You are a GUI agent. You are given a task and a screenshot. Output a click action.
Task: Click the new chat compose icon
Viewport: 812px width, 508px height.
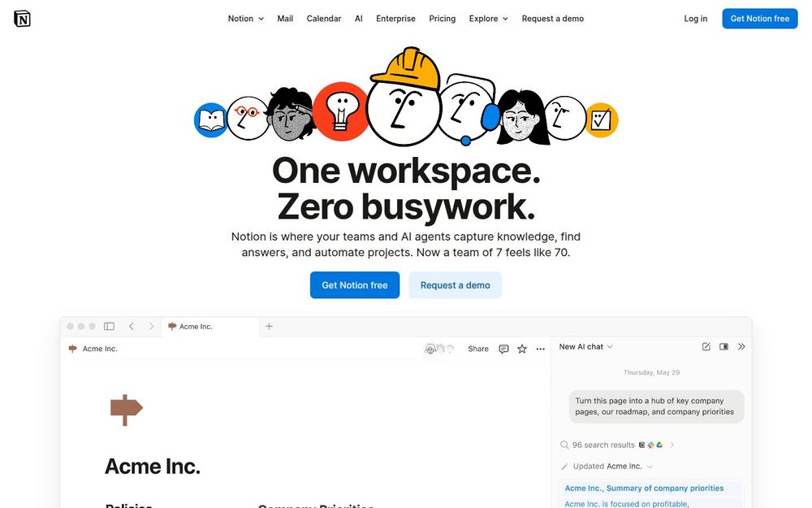click(x=706, y=346)
